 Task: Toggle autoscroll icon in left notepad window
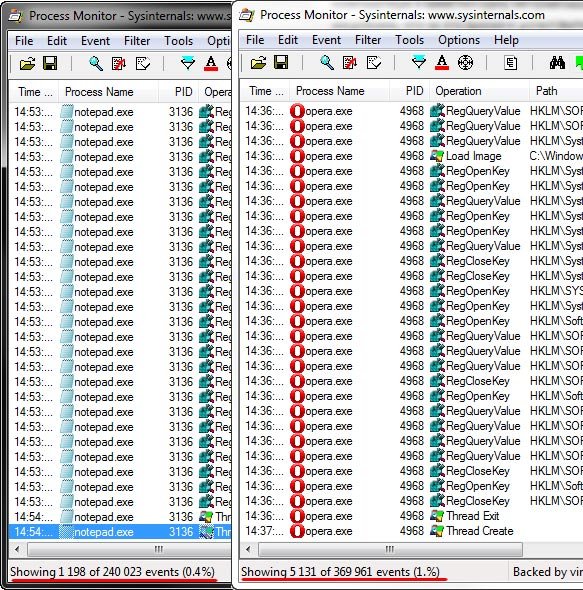(x=119, y=64)
